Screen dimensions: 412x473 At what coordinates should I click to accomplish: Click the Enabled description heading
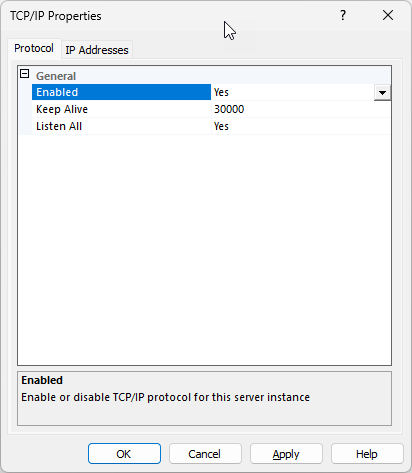[42, 380]
